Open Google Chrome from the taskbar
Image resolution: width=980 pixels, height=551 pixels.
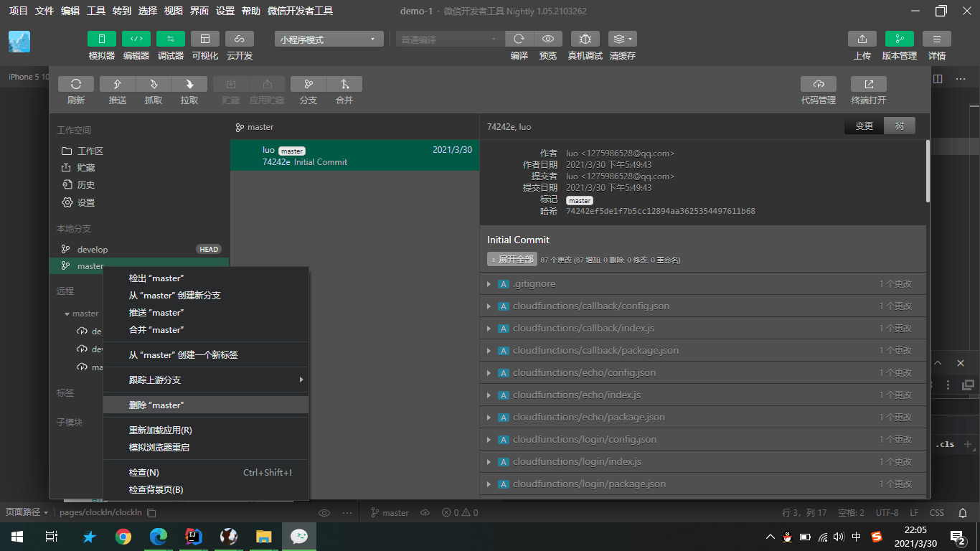point(123,536)
